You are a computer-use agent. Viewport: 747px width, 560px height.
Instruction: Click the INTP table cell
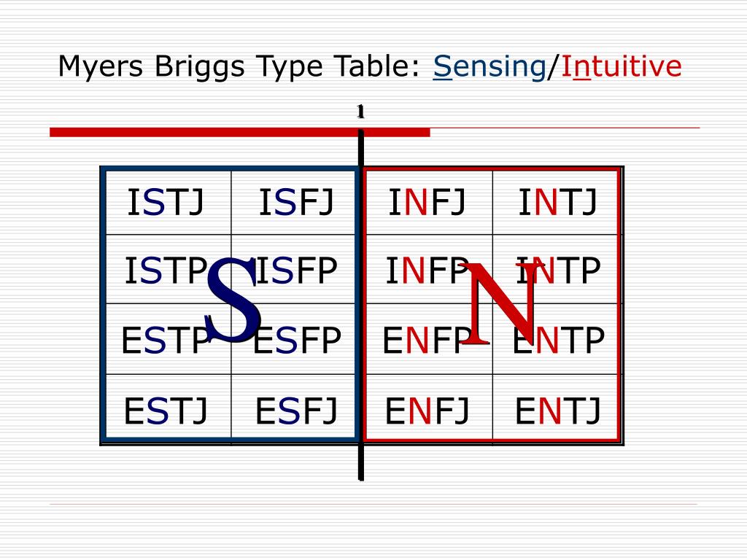[555, 270]
